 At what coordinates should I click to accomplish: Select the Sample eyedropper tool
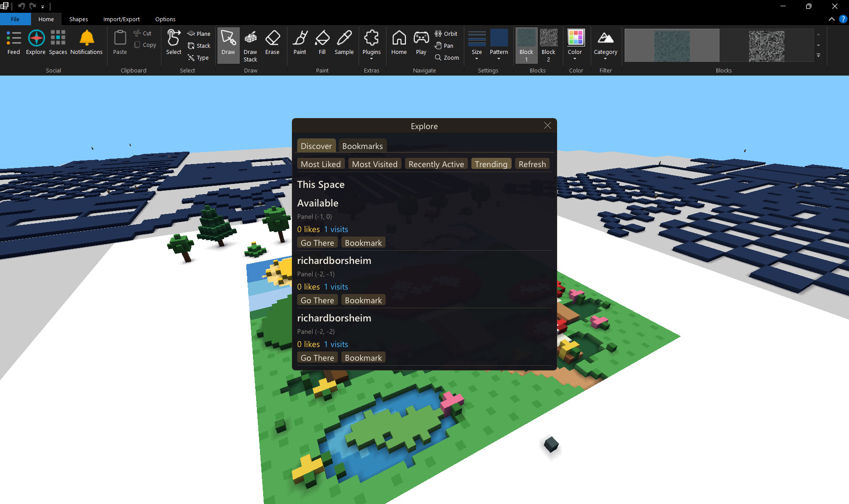[x=344, y=43]
